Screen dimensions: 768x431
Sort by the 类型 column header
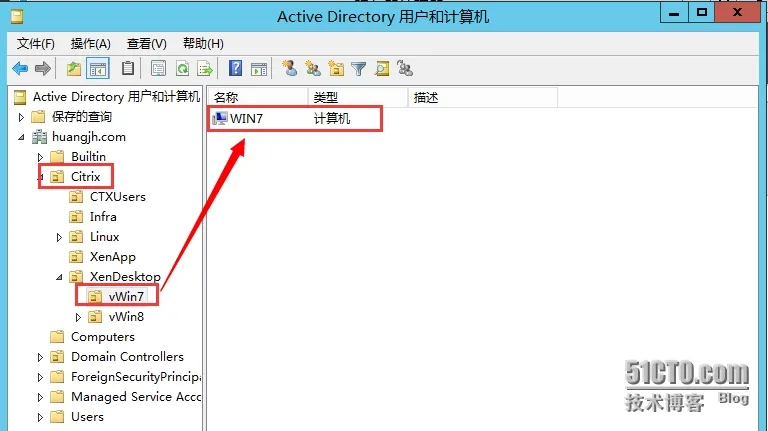pos(358,97)
